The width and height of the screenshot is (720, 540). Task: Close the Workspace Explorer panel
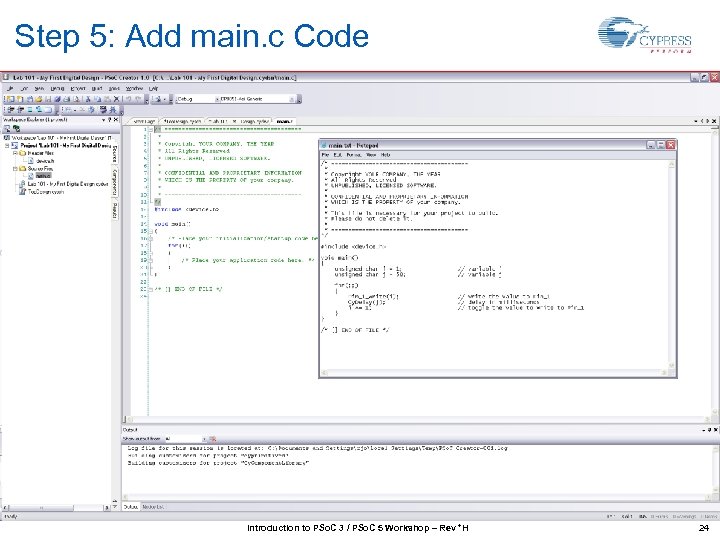tap(115, 119)
